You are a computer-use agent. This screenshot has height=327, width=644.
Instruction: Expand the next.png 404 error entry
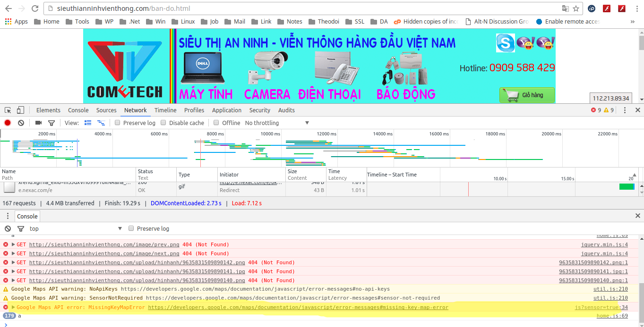(x=13, y=253)
